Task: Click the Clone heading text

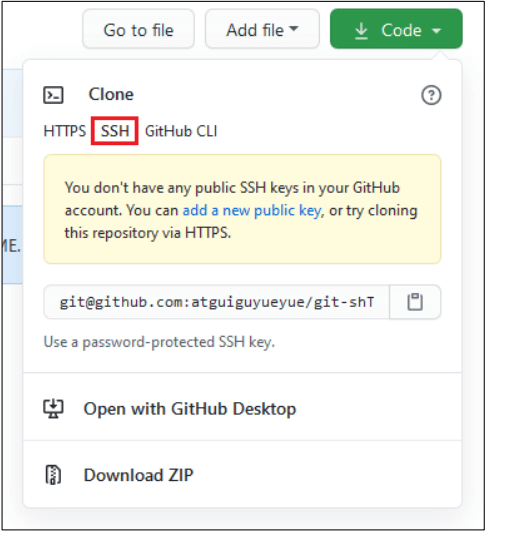Action: coord(111,95)
